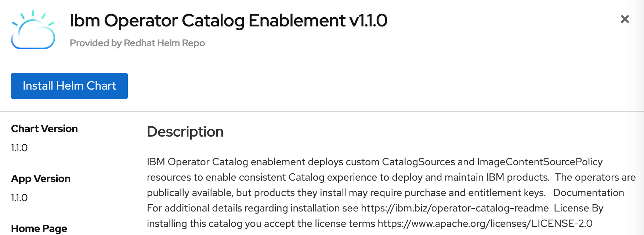This screenshot has height=235, width=644.
Task: Click the Chart Version label
Action: point(44,129)
